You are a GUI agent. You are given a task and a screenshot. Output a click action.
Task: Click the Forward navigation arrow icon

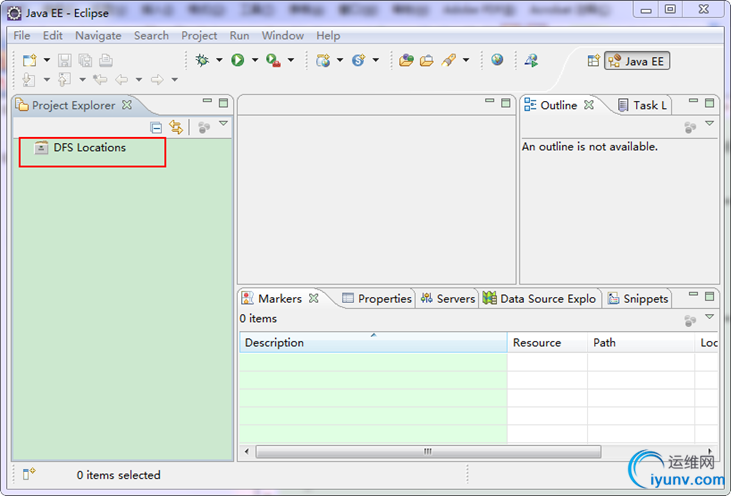click(157, 80)
